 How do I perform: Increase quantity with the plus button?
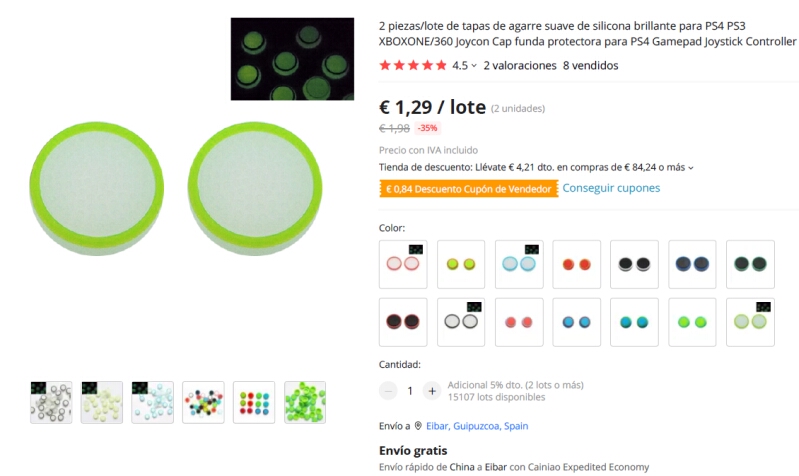coord(432,391)
